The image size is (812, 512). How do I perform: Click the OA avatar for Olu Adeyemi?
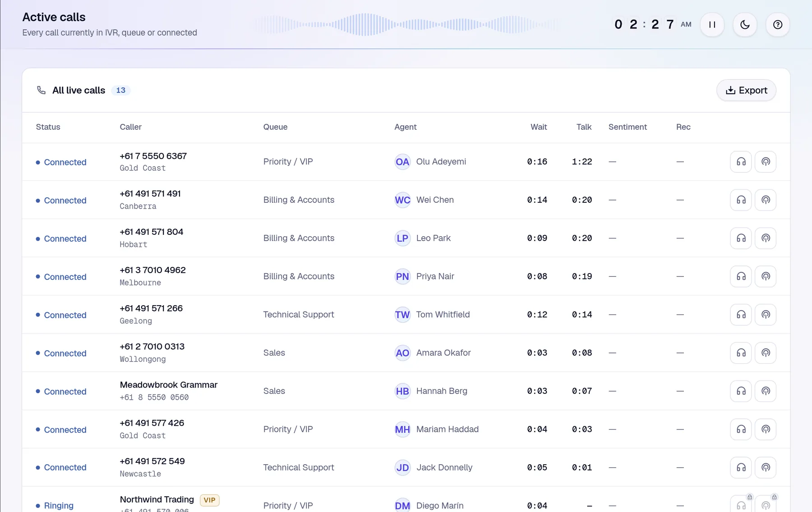click(402, 162)
